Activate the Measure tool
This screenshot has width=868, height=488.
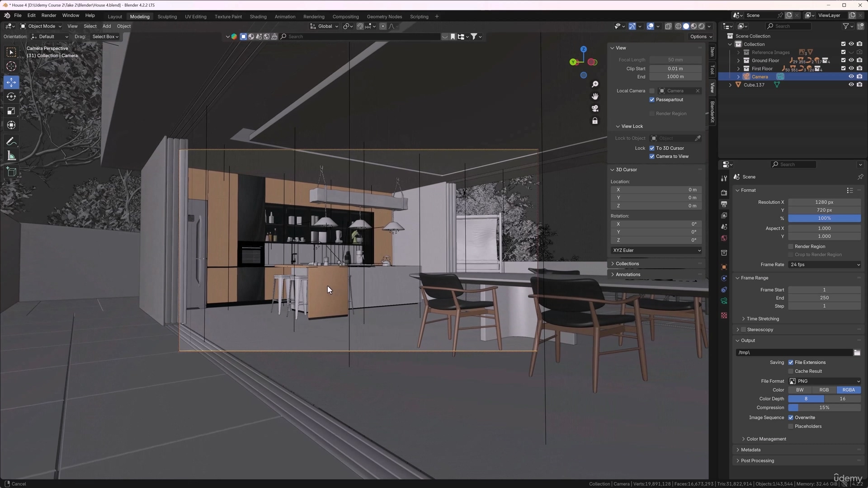coord(11,156)
